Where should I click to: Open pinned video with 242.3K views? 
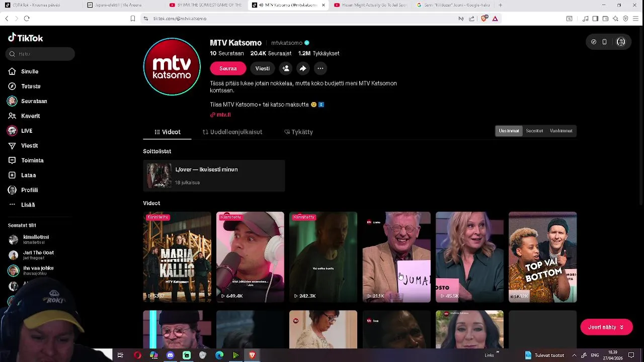(x=323, y=257)
